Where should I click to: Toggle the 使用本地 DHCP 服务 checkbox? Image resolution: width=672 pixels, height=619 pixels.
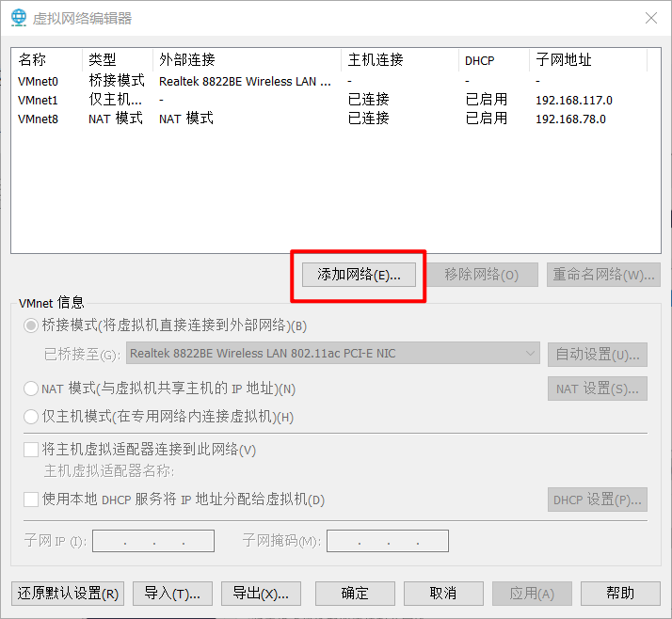point(31,500)
